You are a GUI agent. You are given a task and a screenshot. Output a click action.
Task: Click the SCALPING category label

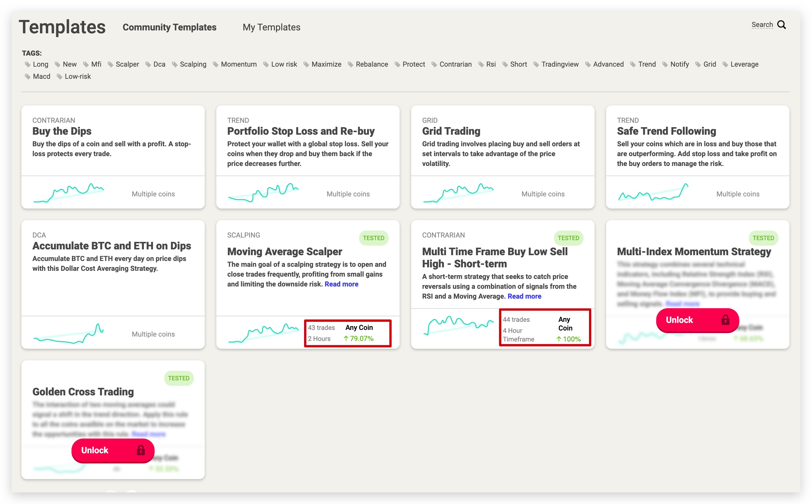[x=244, y=235]
